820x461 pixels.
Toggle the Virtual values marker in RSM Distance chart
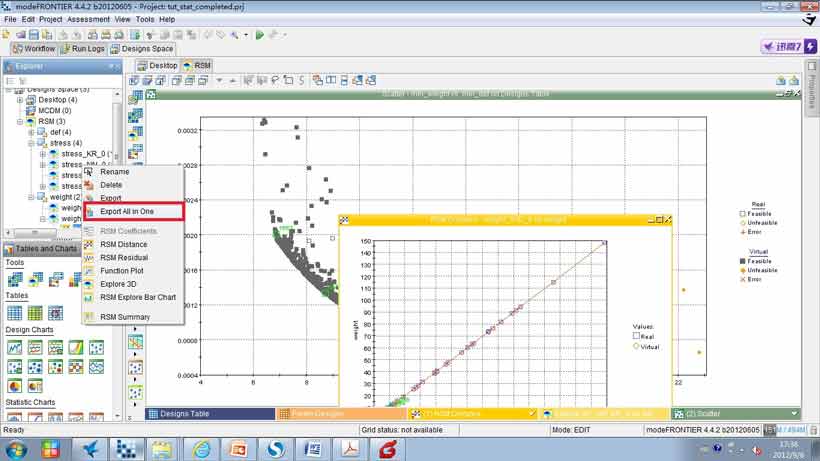pos(636,347)
